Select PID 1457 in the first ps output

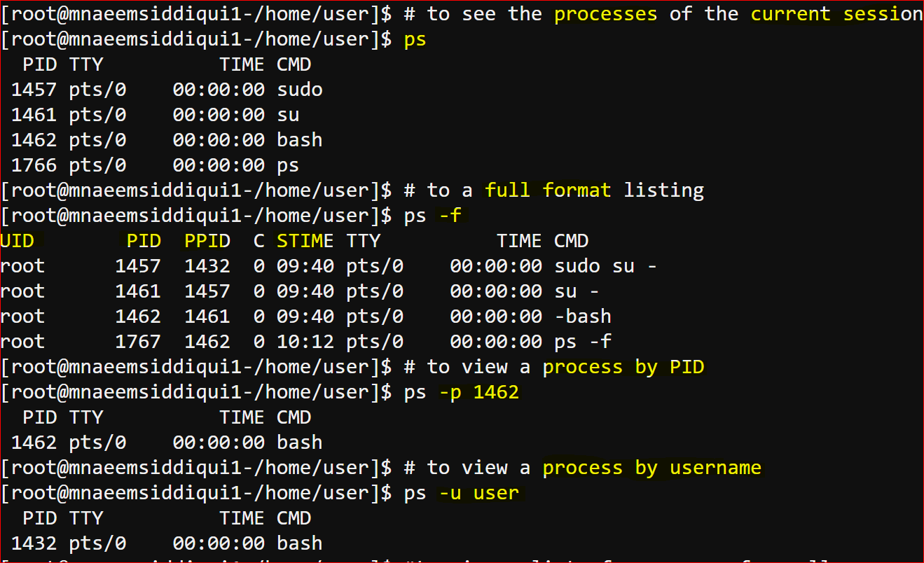[x=34, y=90]
